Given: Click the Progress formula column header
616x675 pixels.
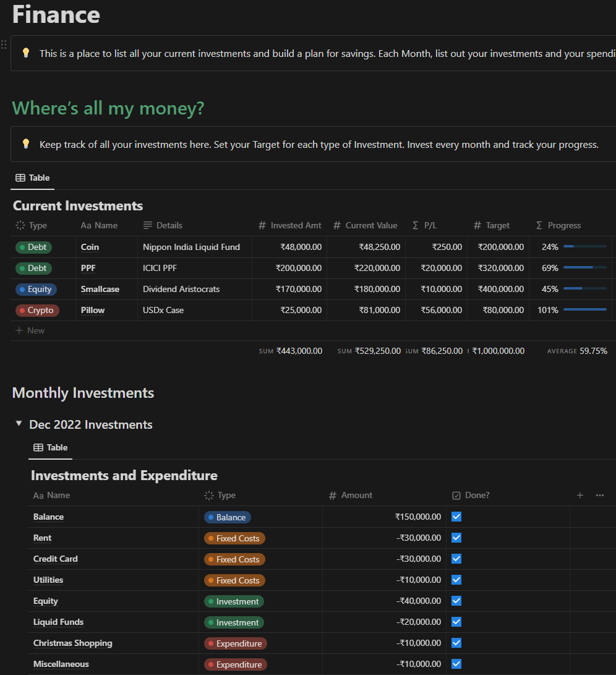Looking at the screenshot, I should pyautogui.click(x=558, y=225).
